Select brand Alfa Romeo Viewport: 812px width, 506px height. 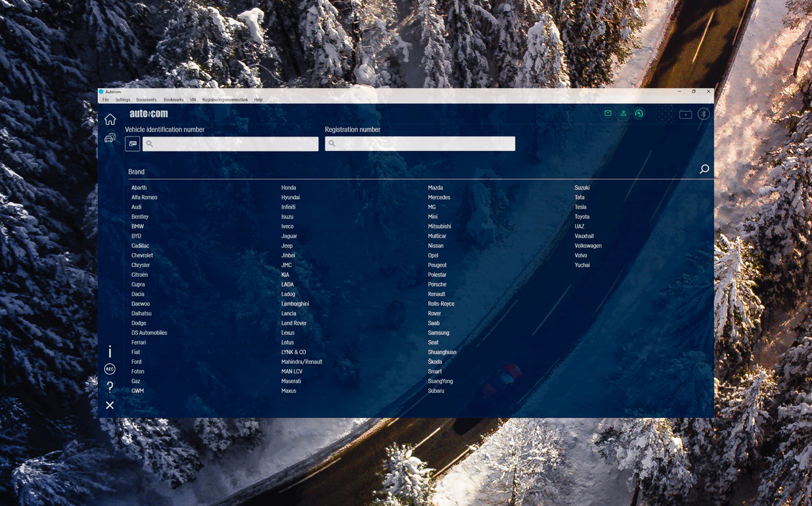(144, 197)
